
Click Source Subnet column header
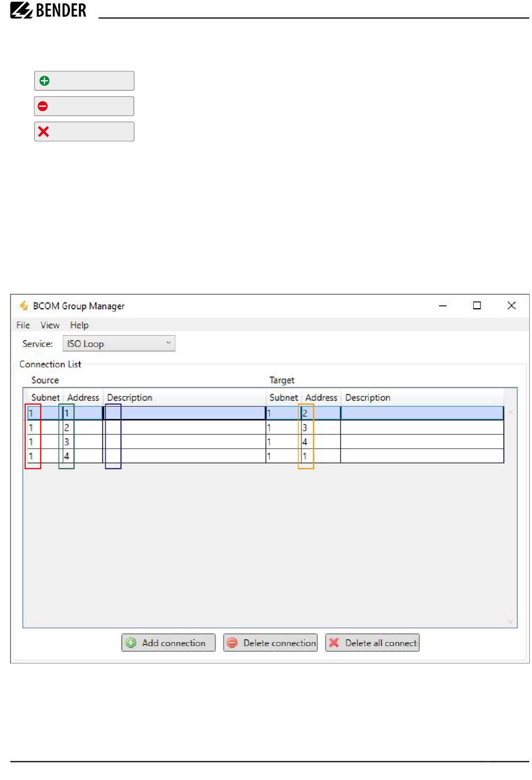[45, 397]
